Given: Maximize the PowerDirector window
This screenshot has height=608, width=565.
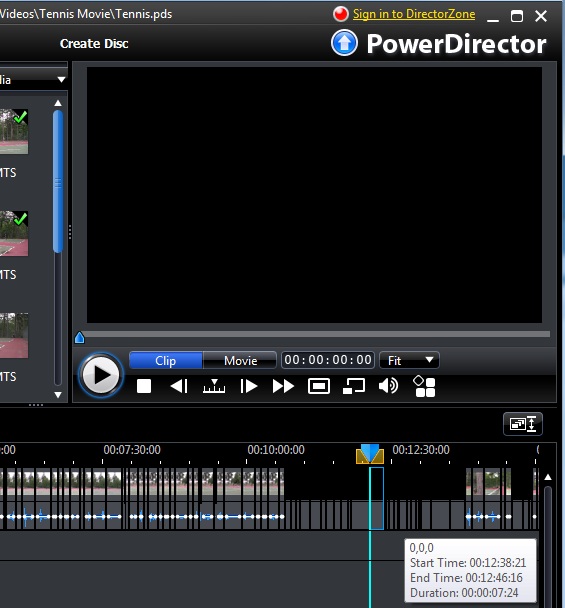Looking at the screenshot, I should pos(517,16).
